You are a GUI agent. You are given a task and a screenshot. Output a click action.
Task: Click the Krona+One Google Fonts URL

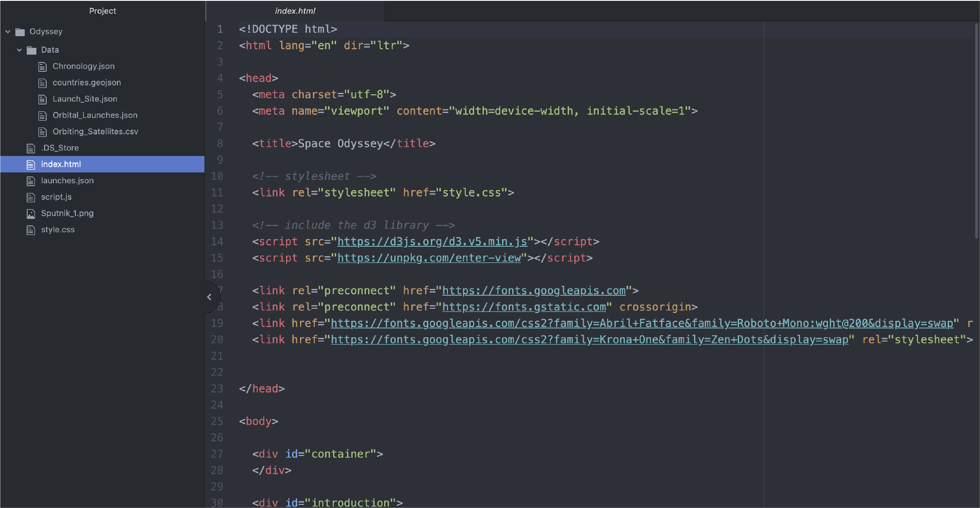click(590, 340)
